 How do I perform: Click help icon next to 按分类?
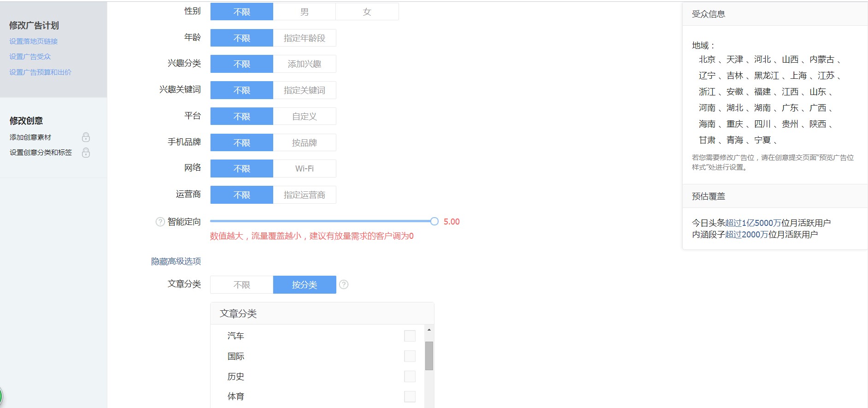[344, 285]
